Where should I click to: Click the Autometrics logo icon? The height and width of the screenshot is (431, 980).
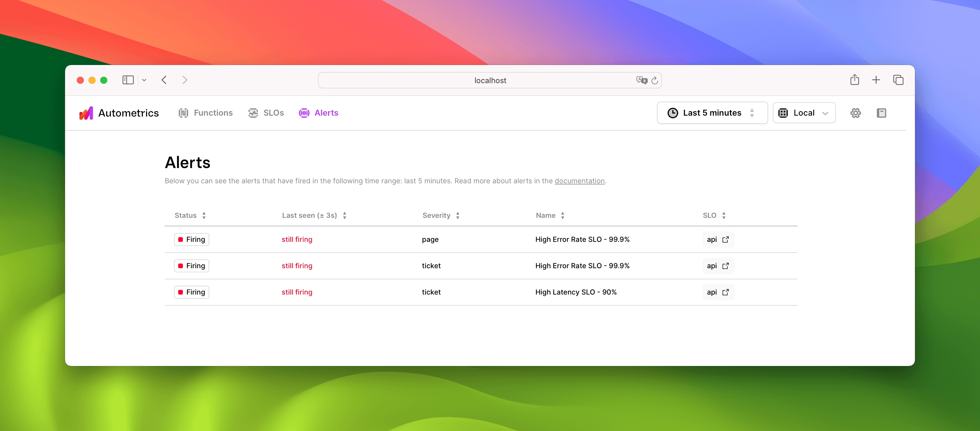click(86, 113)
